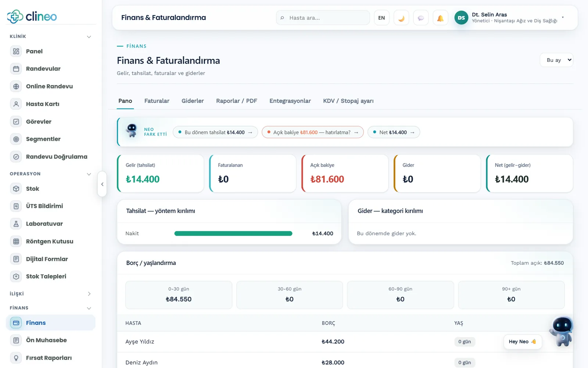Image resolution: width=588 pixels, height=368 pixels.
Task: Click the Net ₺14.400 chip
Action: [394, 132]
